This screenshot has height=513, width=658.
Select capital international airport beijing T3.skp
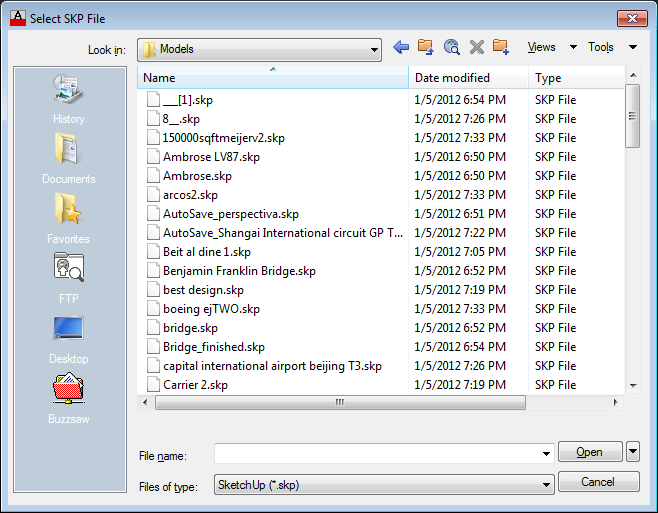click(272, 366)
